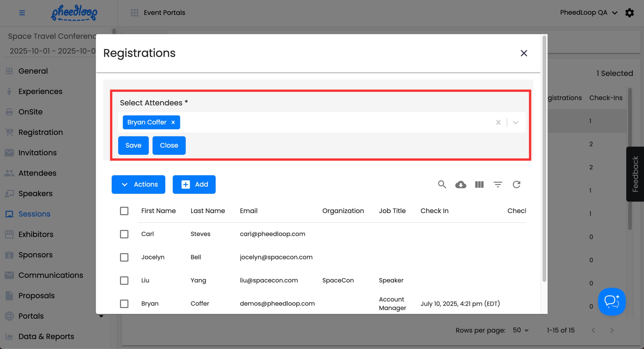Image resolution: width=644 pixels, height=349 pixels.
Task: Click the cloud download export icon
Action: coord(460,184)
